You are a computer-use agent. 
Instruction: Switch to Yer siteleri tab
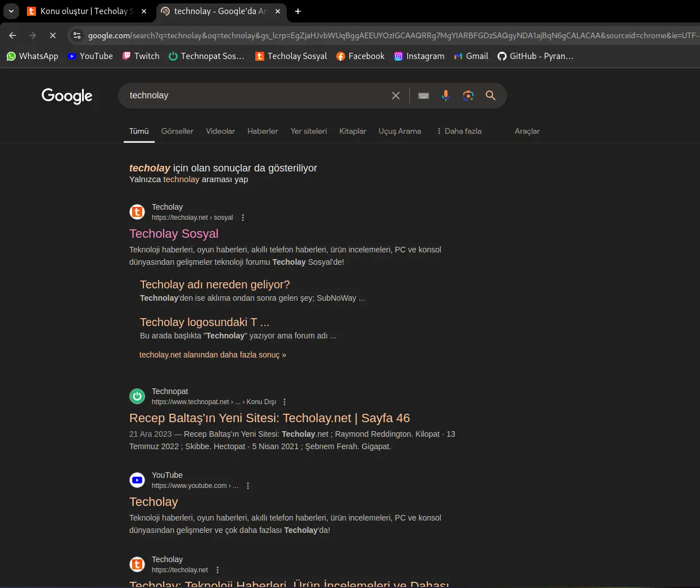click(309, 132)
